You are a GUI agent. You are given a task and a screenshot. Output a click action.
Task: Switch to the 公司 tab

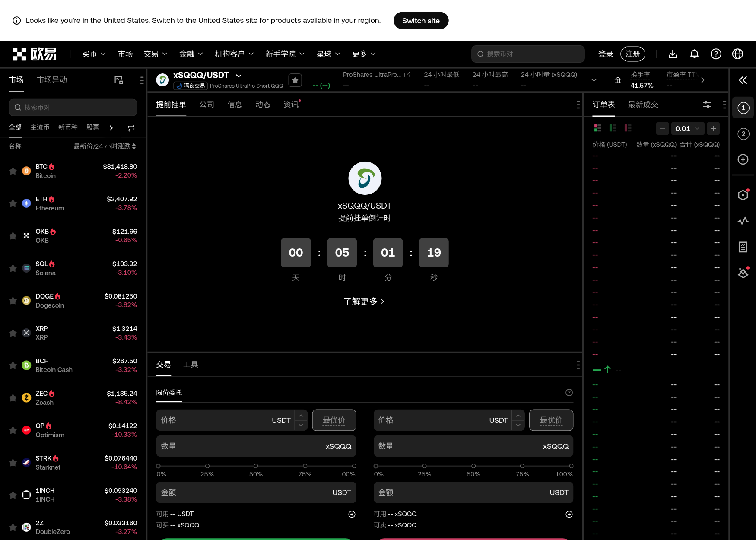(x=207, y=105)
